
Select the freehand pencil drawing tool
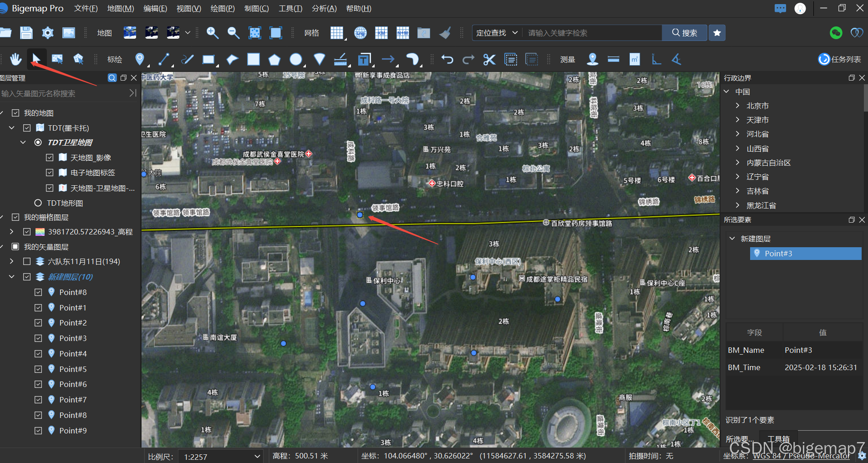coord(187,59)
